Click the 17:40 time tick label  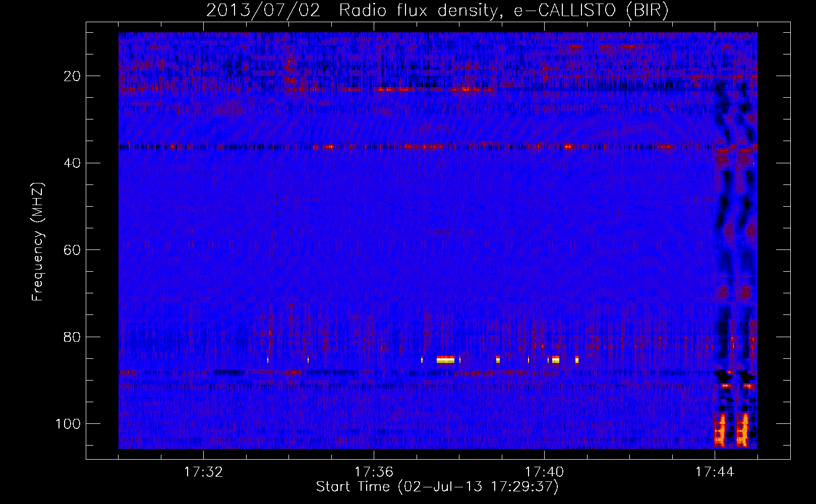(x=544, y=472)
